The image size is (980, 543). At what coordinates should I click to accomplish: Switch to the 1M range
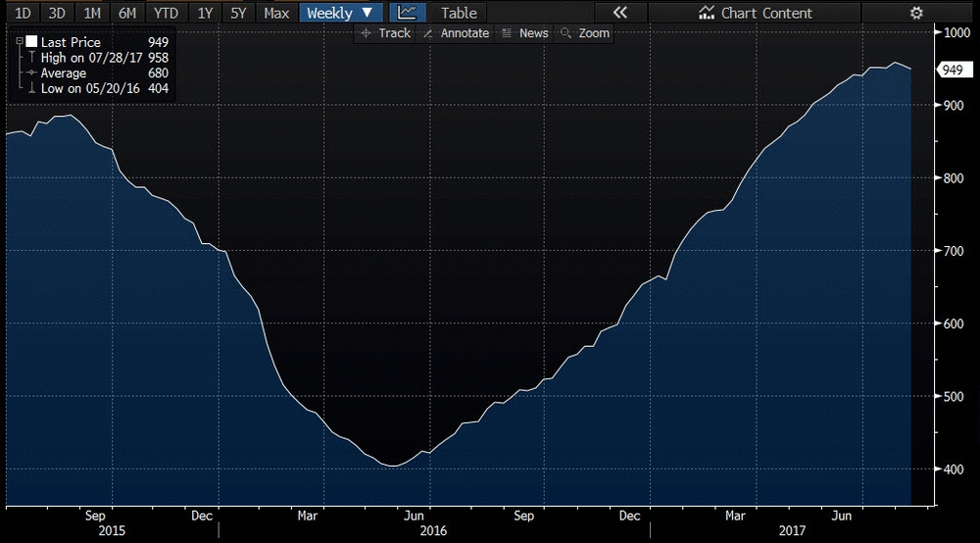(x=92, y=13)
